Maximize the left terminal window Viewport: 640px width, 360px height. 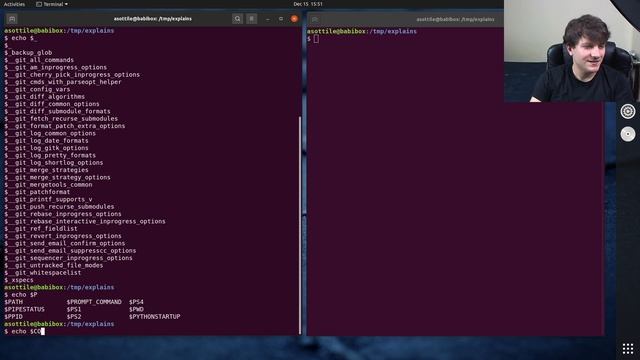coord(281,19)
